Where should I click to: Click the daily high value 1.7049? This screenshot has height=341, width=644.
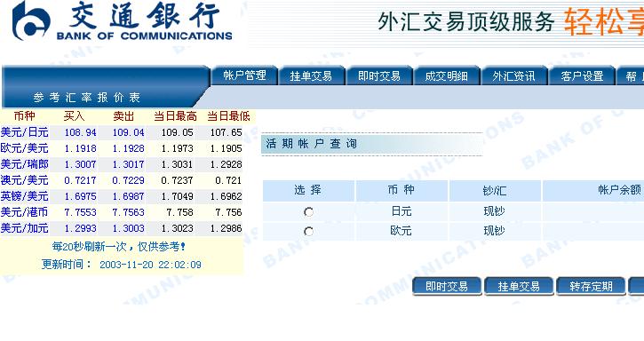point(177,196)
